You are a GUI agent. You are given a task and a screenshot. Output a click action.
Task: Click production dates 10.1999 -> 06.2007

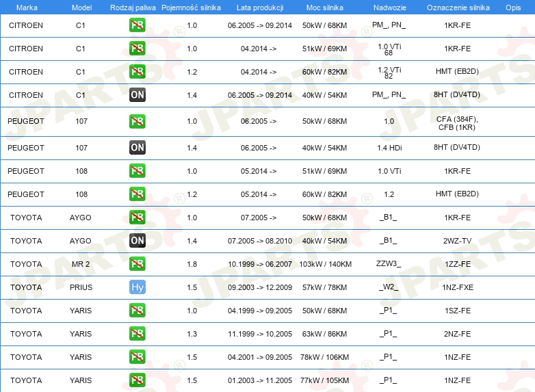tap(260, 264)
